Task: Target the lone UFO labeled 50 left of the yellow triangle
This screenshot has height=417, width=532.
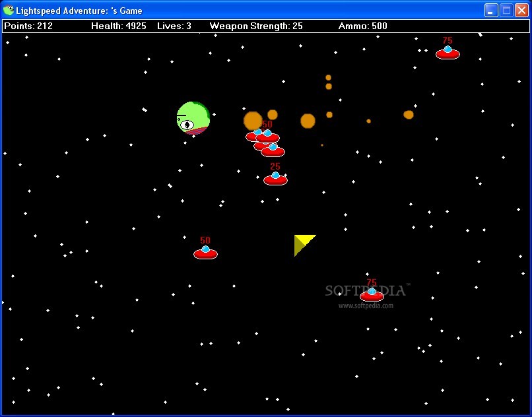Action: coord(206,253)
